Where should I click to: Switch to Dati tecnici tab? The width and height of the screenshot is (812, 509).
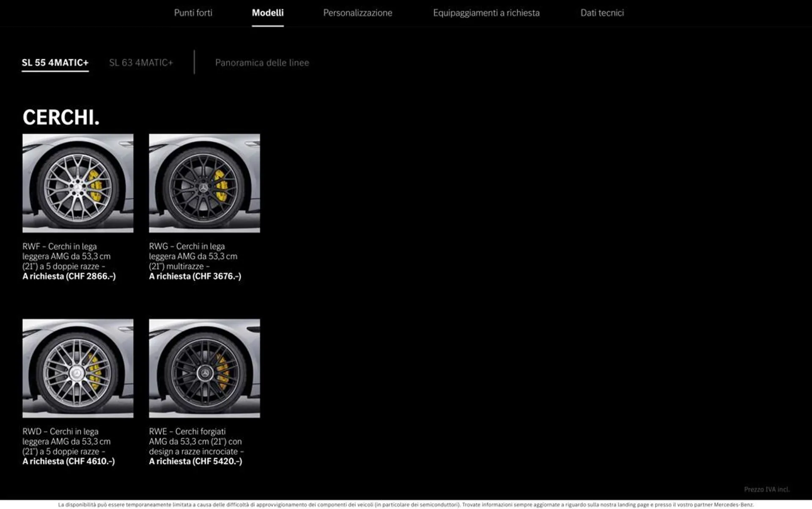coord(602,13)
